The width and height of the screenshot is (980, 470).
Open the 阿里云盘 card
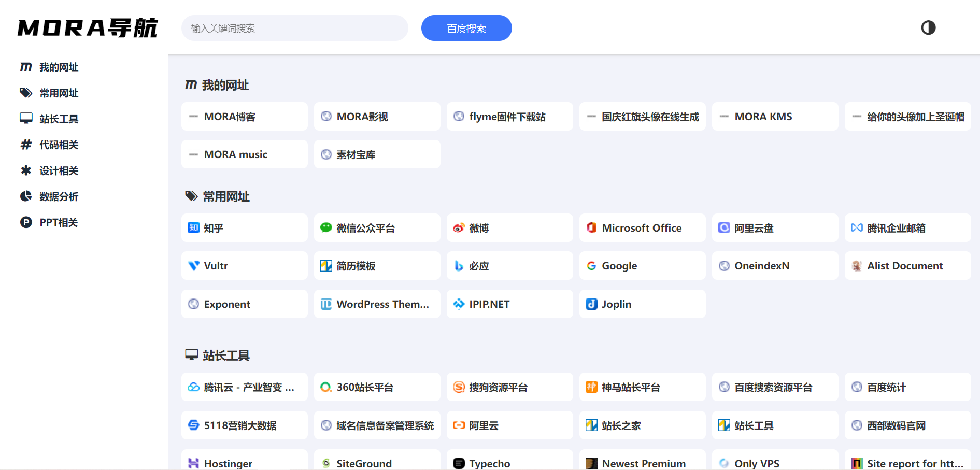[774, 228]
